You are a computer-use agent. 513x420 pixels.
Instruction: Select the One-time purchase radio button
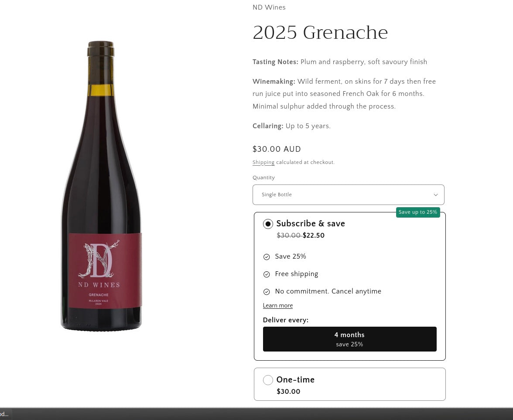pyautogui.click(x=268, y=380)
